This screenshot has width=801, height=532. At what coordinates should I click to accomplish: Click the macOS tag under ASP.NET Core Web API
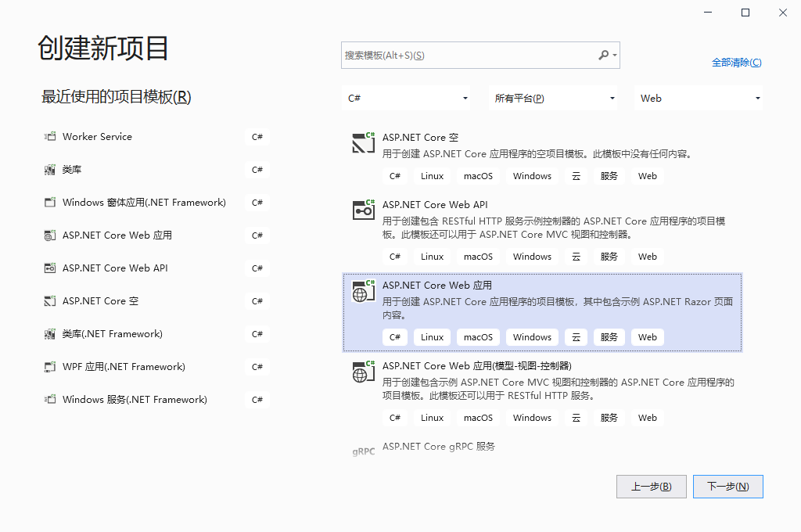477,256
